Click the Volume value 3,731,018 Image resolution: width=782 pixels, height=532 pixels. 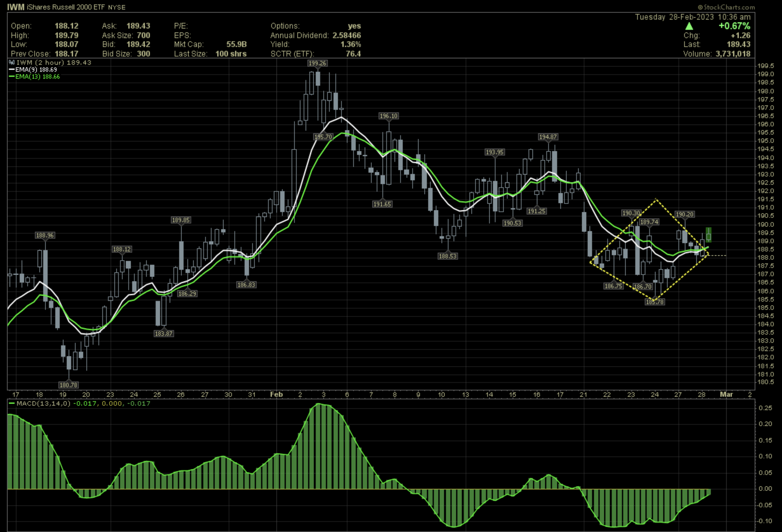coord(733,54)
